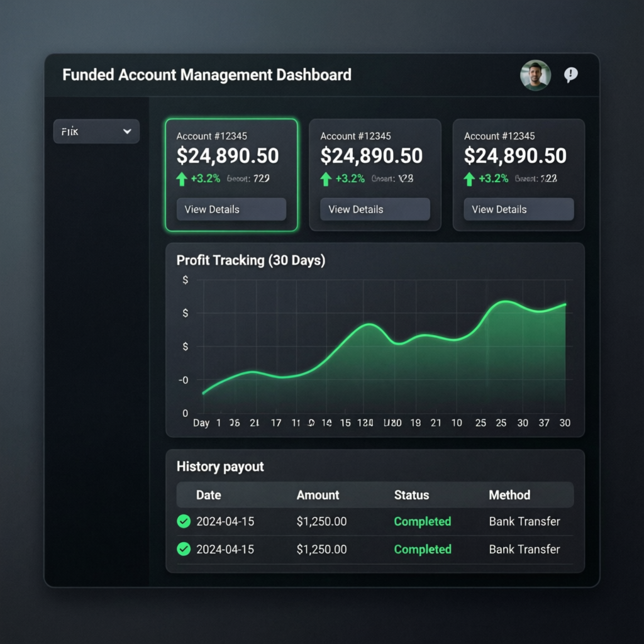644x644 pixels.
Task: Click the x-axis label 37 on the chart
Action: [544, 423]
